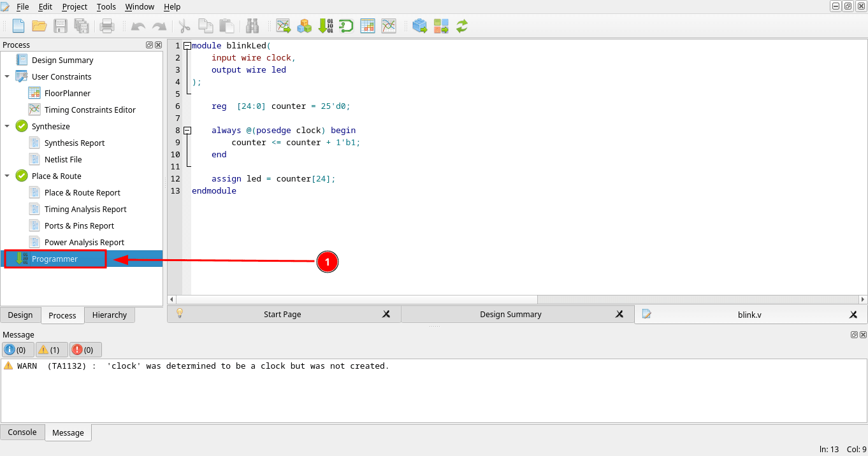Click green refresh arrows toolbar icon

pos(462,26)
